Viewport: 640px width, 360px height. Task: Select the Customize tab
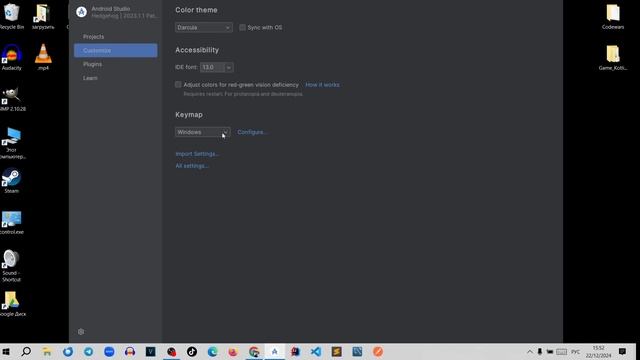[116, 51]
